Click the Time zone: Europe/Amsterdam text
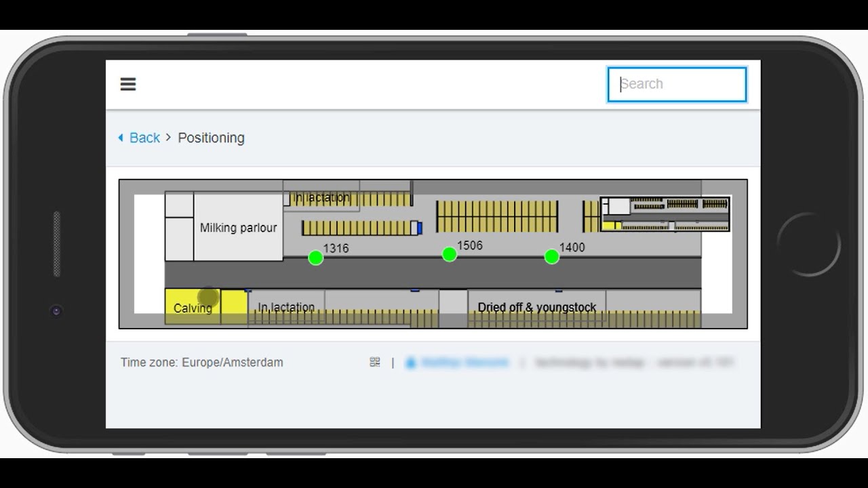 click(202, 363)
